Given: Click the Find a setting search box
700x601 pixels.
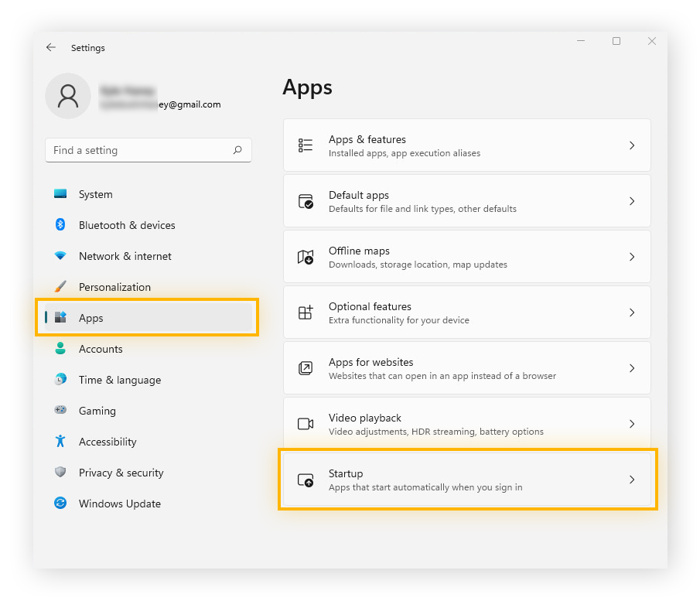Looking at the screenshot, I should [149, 150].
